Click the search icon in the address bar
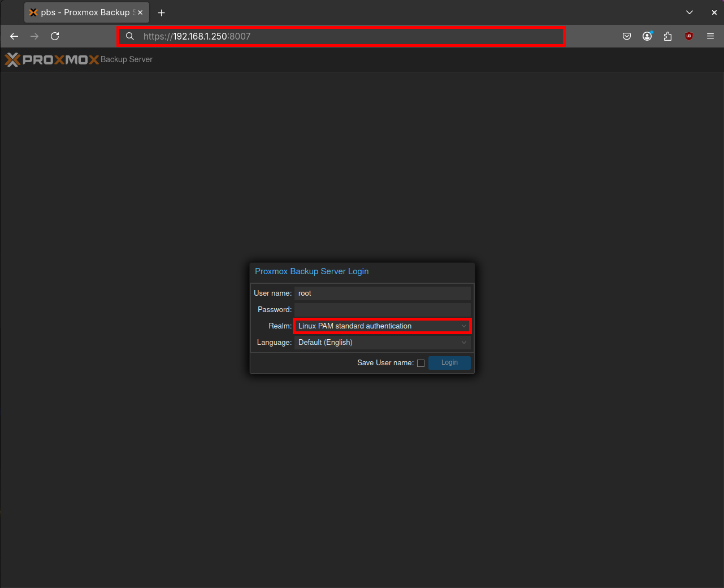The image size is (724, 588). coord(129,36)
